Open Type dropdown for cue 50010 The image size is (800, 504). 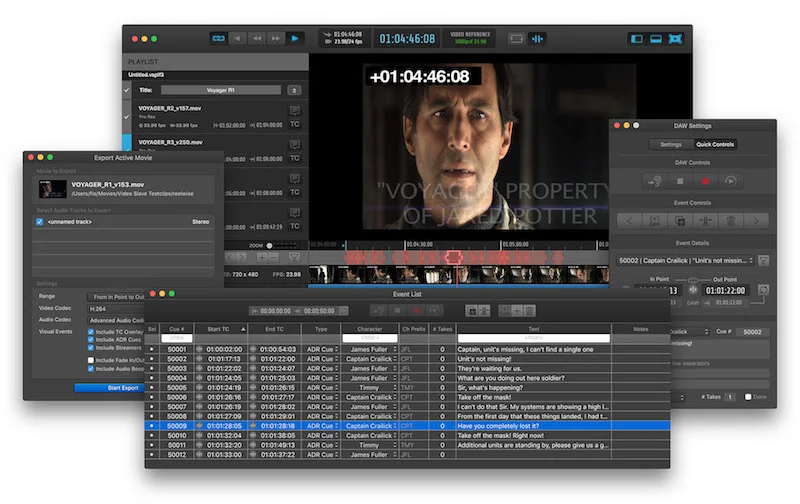coord(321,436)
